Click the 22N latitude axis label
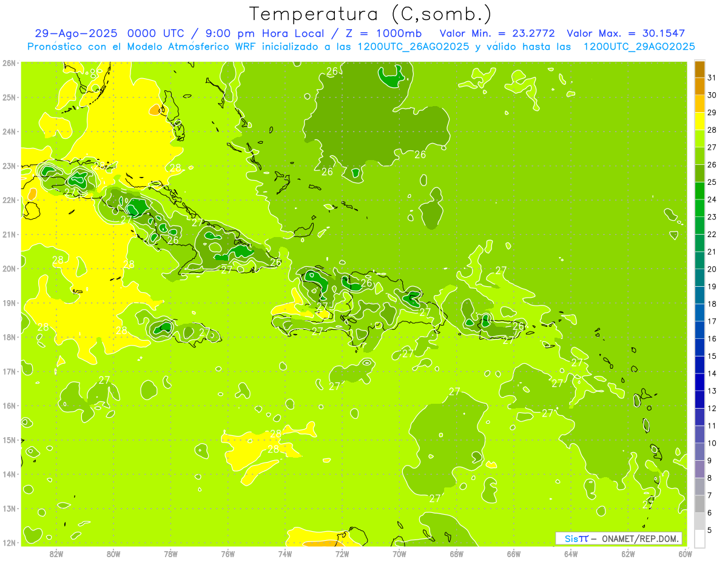This screenshot has height=562, width=728. pyautogui.click(x=9, y=200)
